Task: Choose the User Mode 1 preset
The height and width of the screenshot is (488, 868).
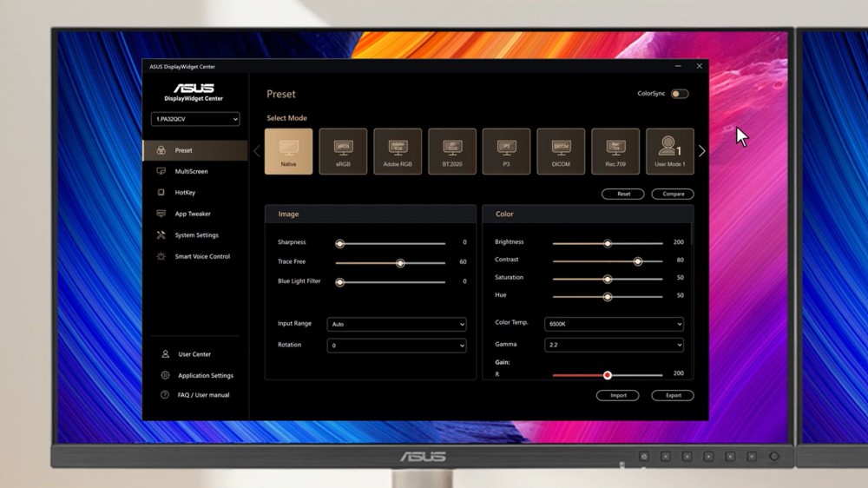Action: point(670,151)
